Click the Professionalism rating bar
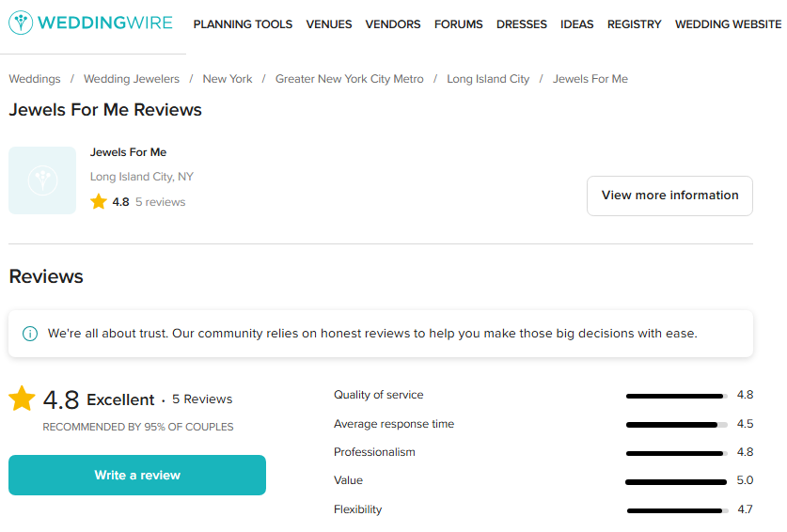 (677, 453)
